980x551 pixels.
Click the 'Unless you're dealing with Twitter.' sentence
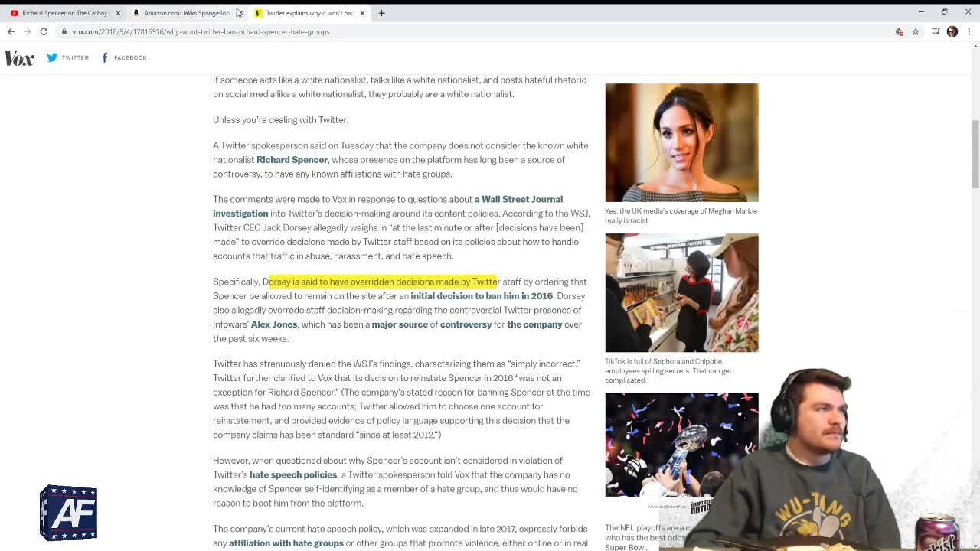[280, 119]
